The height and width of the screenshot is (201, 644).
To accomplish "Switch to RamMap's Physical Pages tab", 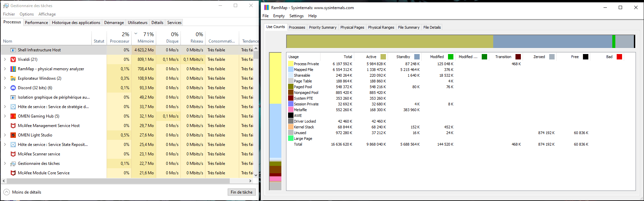I will point(352,27).
